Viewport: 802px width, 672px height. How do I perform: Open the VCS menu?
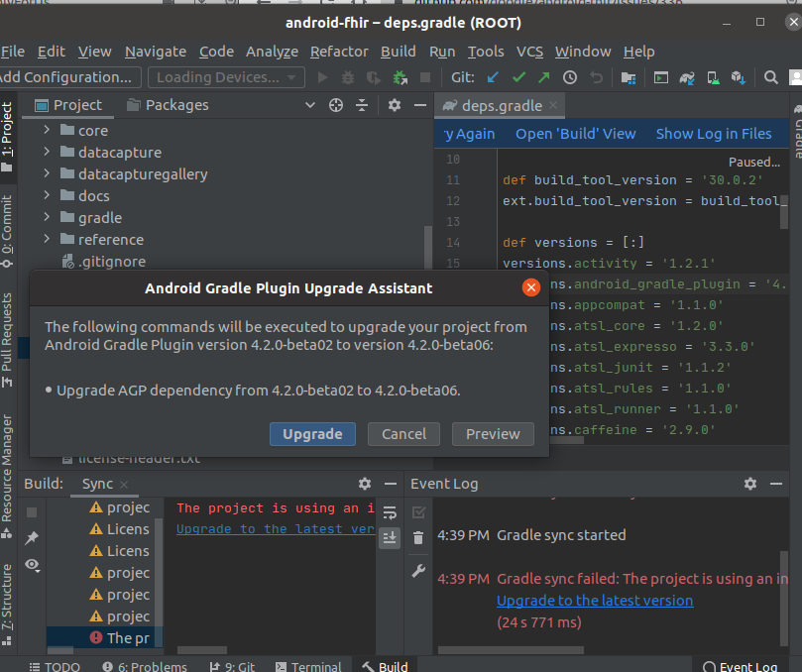(529, 52)
